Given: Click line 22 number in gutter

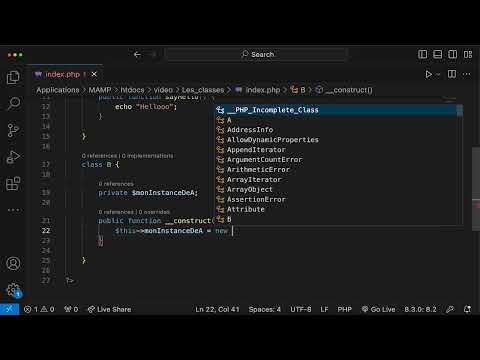Looking at the screenshot, I should [46, 231].
